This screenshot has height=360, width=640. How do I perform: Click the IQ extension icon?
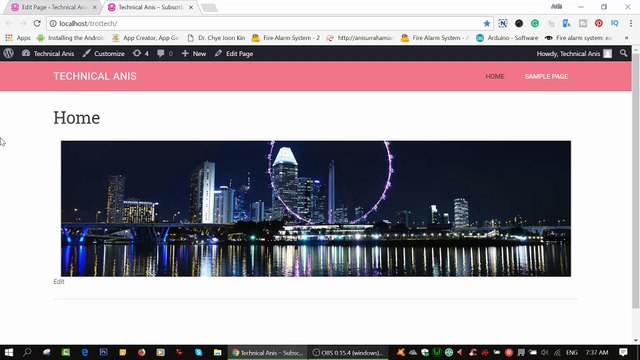point(615,23)
